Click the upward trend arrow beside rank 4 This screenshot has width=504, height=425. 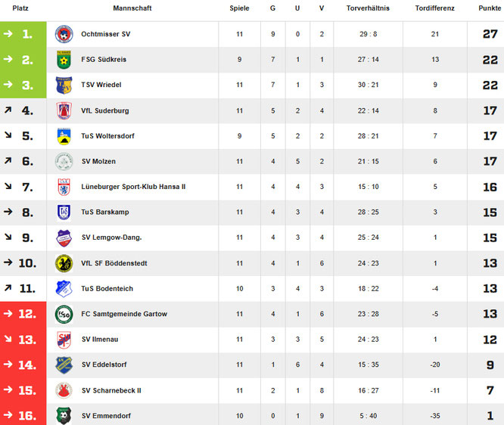[8, 110]
